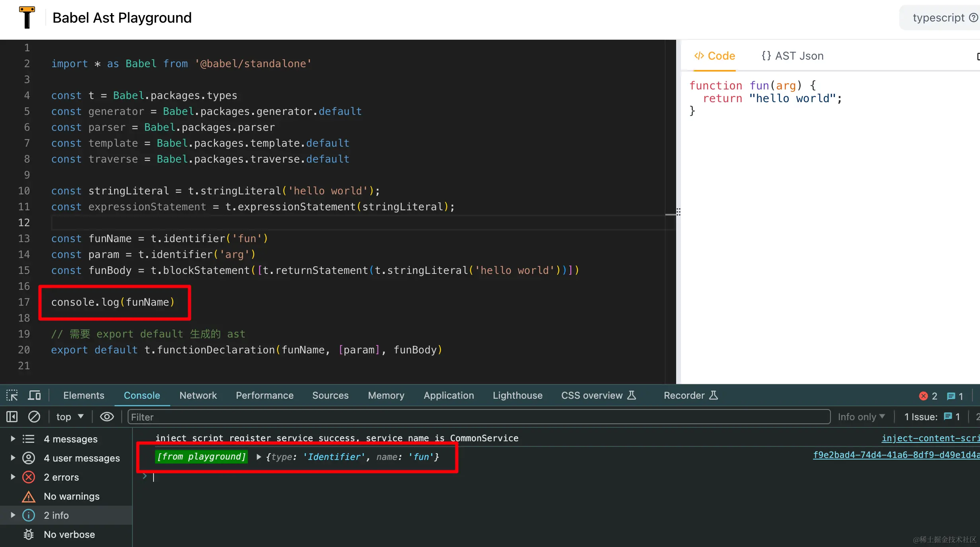This screenshot has width=980, height=547.
Task: Expand the 4 messages group
Action: (x=13, y=438)
